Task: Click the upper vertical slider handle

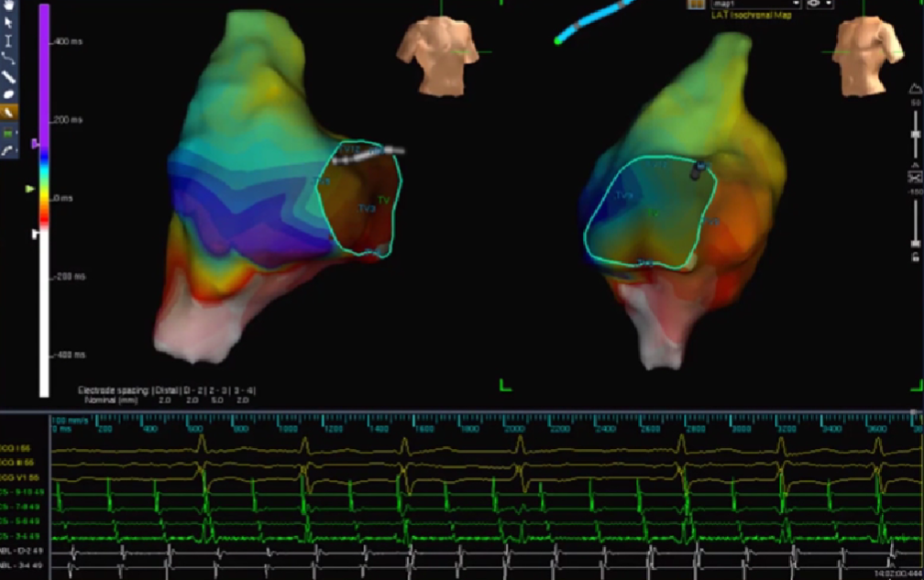Action: [x=915, y=135]
